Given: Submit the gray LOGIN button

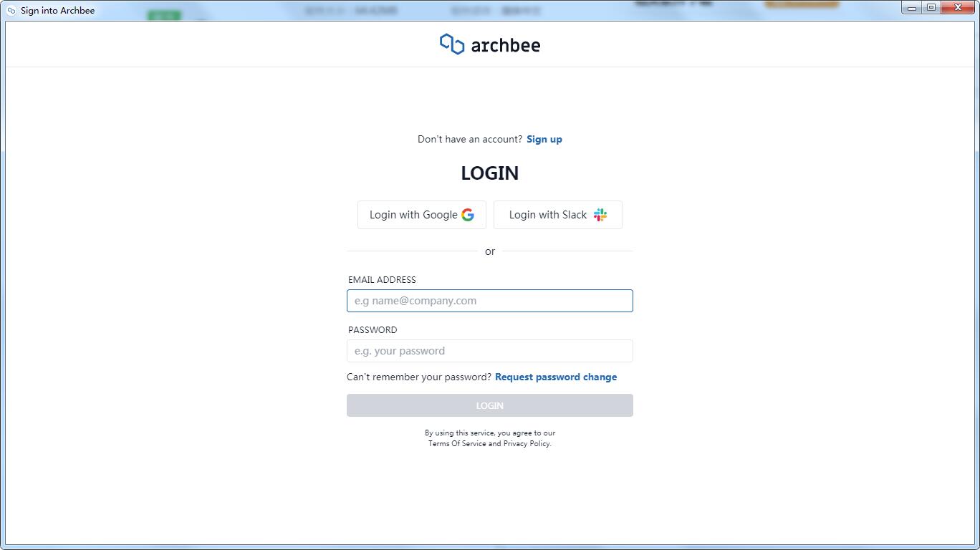Looking at the screenshot, I should tap(490, 405).
